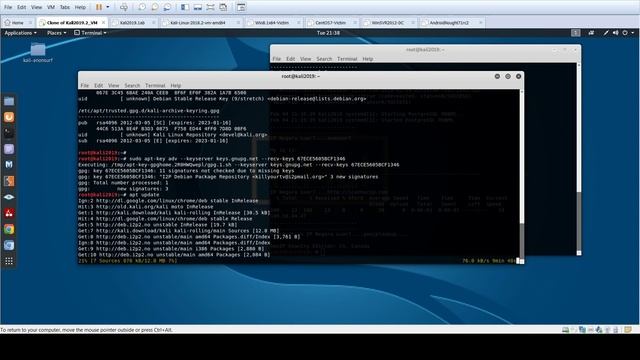Image resolution: width=640 pixels, height=360 pixels.
Task: Click the thumbnail bar toolbar icon
Action: click(198, 7)
